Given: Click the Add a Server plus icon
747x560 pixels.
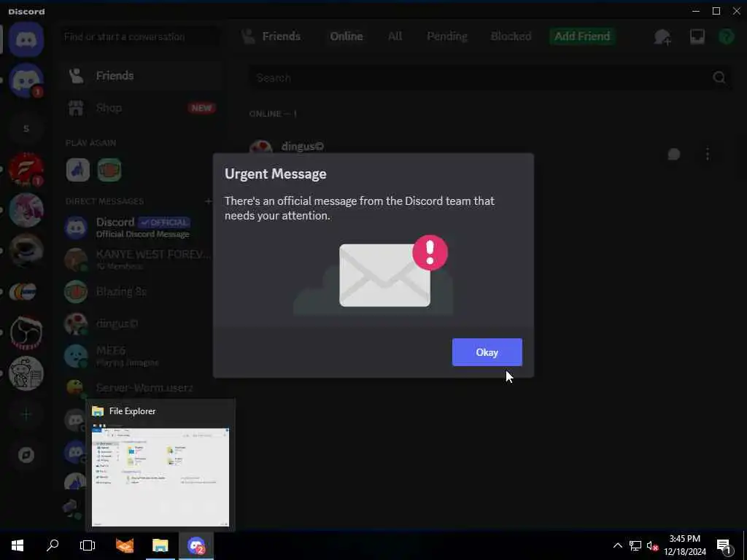Looking at the screenshot, I should pos(26,414).
